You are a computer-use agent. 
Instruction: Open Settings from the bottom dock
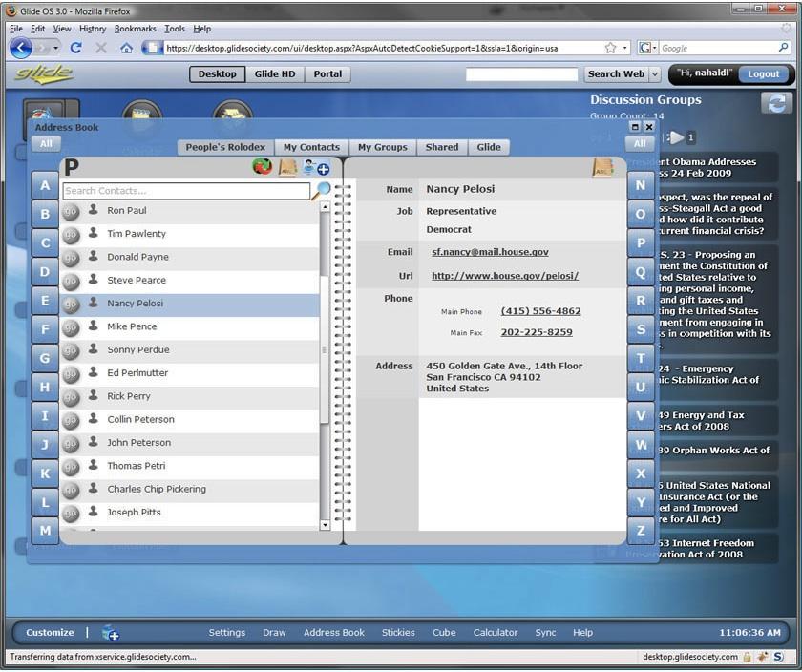click(226, 633)
